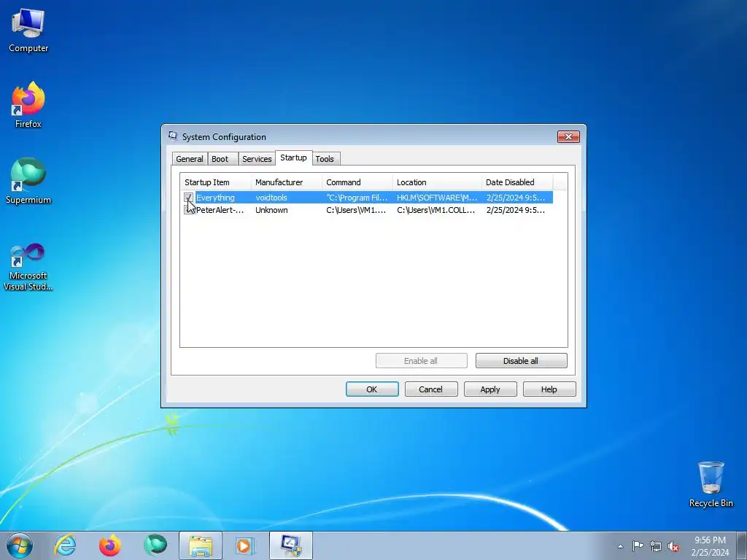
Task: Click the PeterAlert row's date disabled cell
Action: (x=516, y=210)
